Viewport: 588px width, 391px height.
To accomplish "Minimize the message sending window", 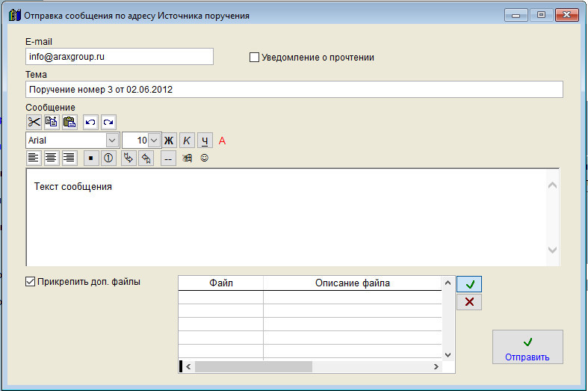I will tap(516, 16).
